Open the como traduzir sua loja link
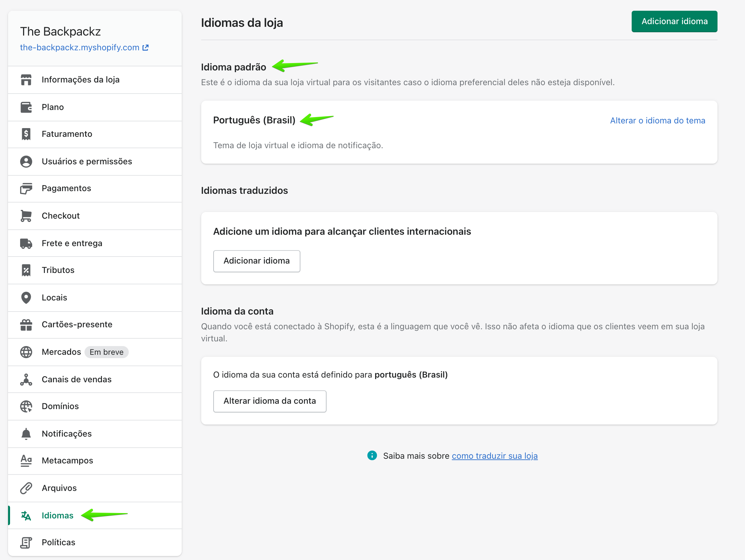Screen dimensions: 745x560 click(x=495, y=456)
